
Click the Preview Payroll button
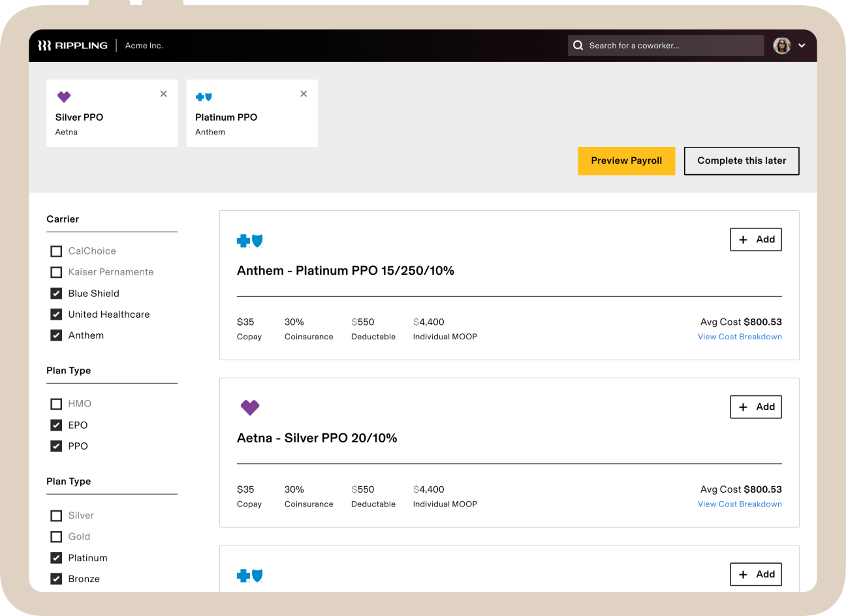pyautogui.click(x=627, y=161)
